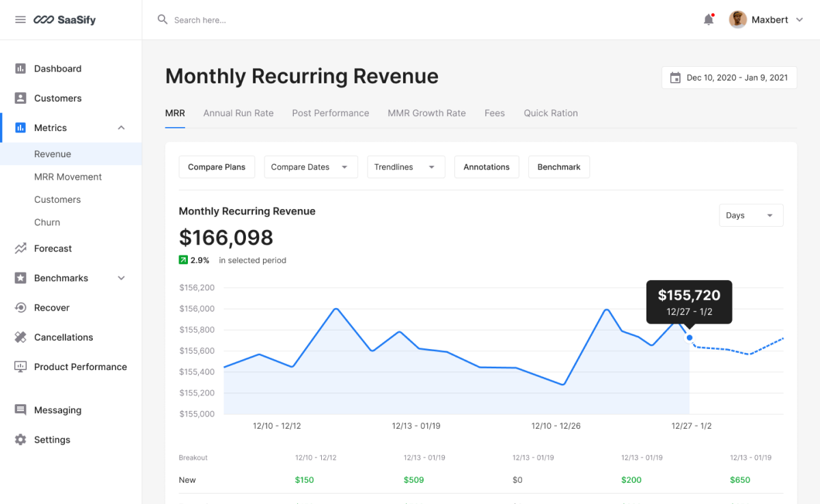Click the Cancellations icon
820x504 pixels.
click(20, 337)
